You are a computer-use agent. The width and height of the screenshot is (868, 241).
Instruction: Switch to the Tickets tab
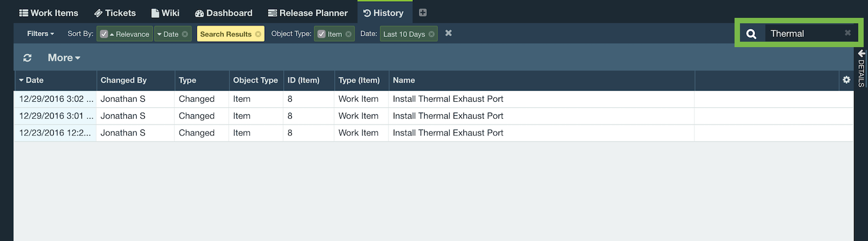tap(115, 13)
